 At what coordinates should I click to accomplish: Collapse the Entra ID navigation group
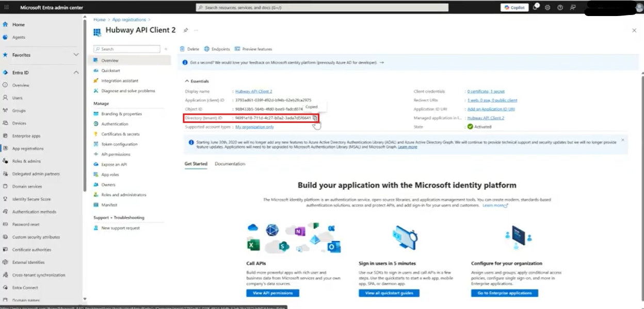coord(76,73)
